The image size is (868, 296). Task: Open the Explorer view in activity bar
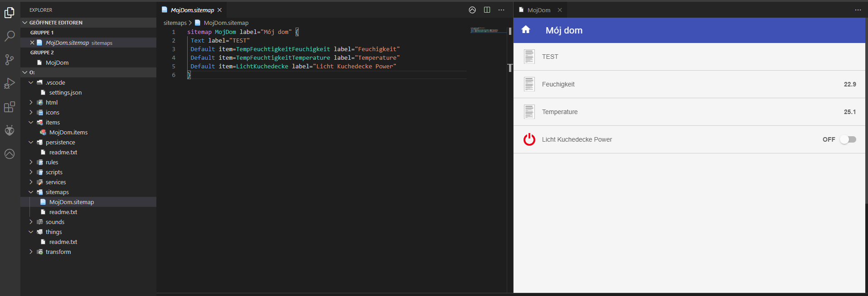(10, 13)
